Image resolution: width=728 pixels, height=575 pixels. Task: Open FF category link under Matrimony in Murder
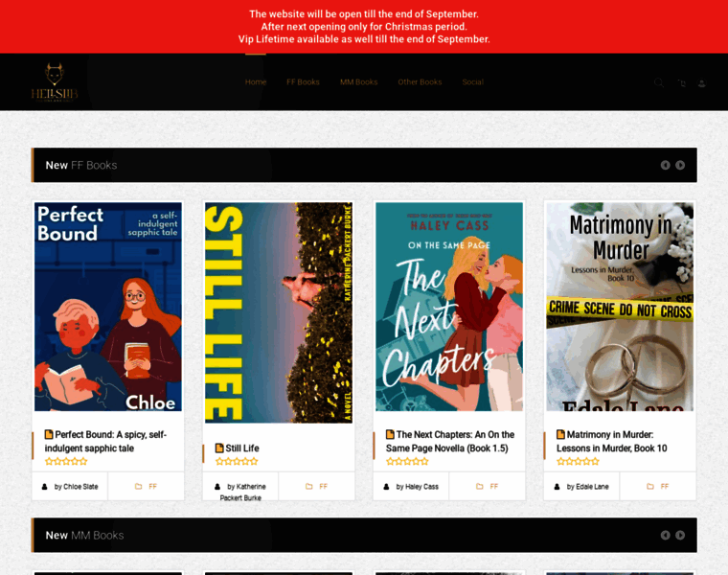click(665, 486)
